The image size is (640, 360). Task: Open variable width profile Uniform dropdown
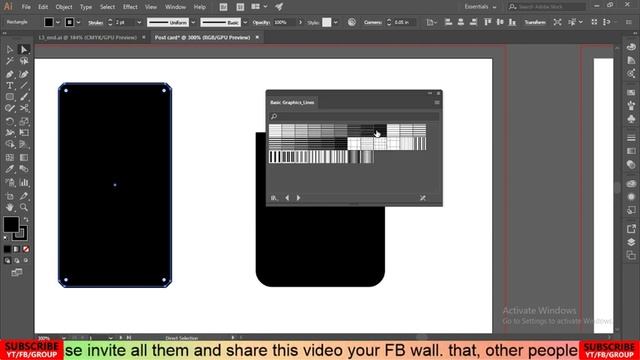click(x=193, y=22)
